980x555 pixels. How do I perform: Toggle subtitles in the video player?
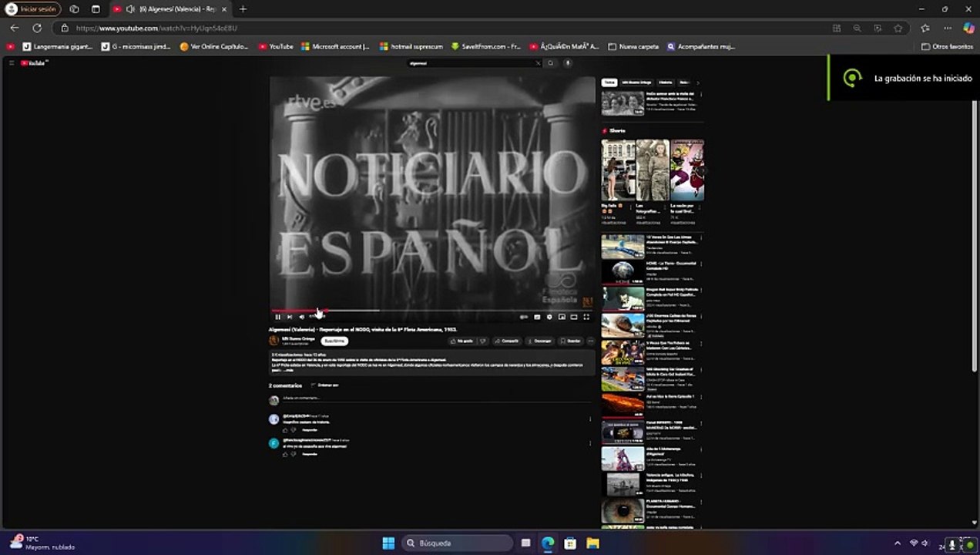537,317
